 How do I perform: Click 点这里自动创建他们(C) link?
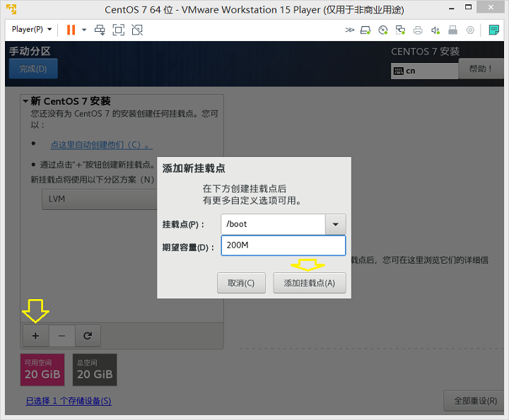click(101, 145)
